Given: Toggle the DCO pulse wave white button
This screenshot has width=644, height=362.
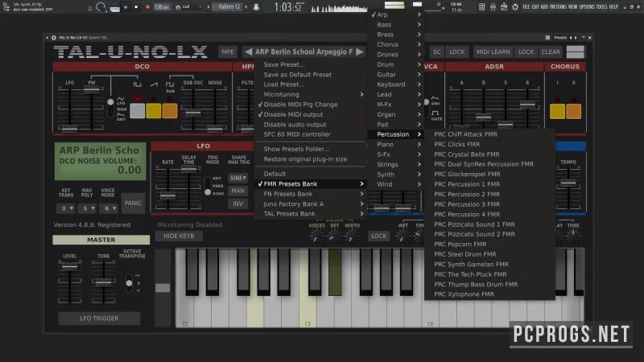Looking at the screenshot, I should (137, 111).
